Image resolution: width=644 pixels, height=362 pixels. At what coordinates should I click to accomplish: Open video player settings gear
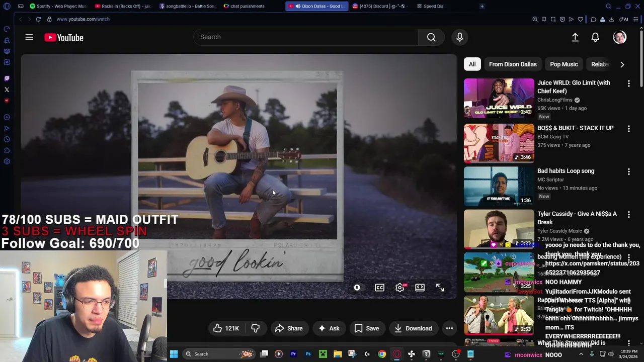[399, 288]
